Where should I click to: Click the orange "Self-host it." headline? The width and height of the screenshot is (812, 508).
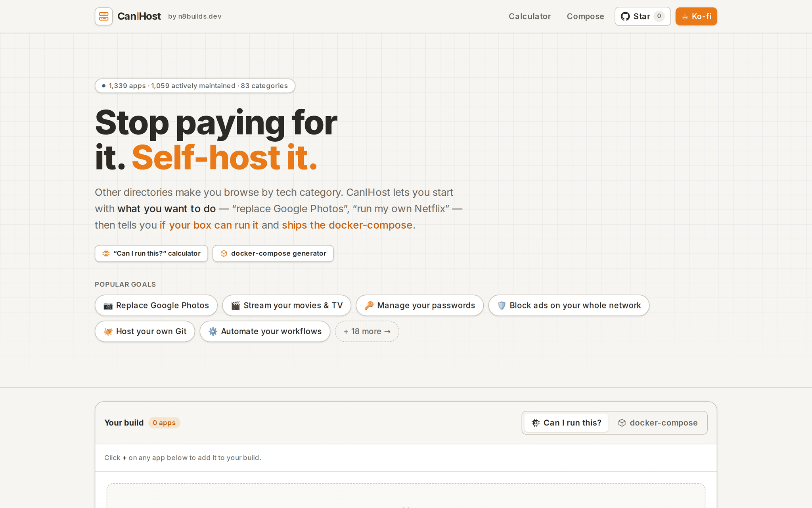[x=224, y=158]
